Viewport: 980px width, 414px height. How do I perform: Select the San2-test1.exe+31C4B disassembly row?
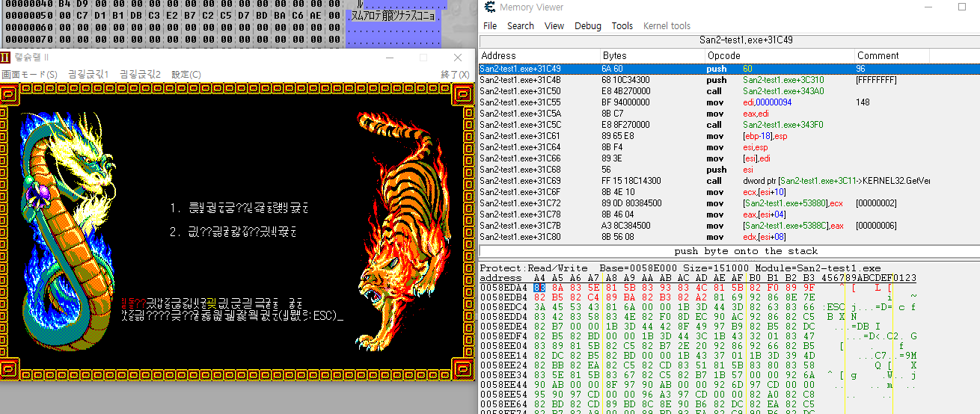coord(729,79)
